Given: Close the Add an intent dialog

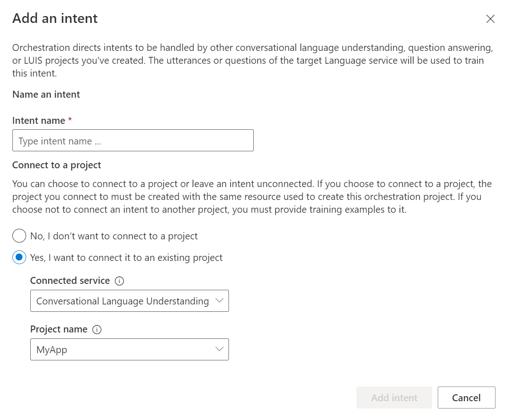Looking at the screenshot, I should (x=490, y=19).
